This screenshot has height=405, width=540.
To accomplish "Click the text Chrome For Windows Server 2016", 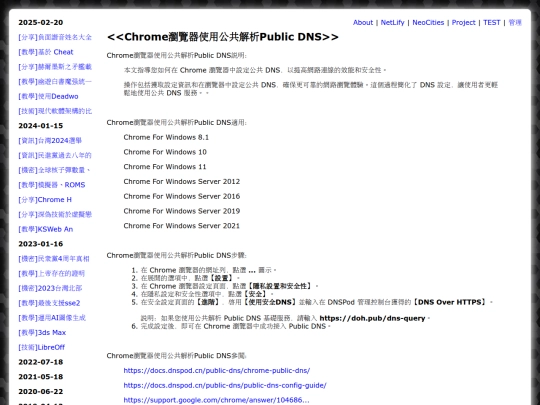I will click(182, 197).
